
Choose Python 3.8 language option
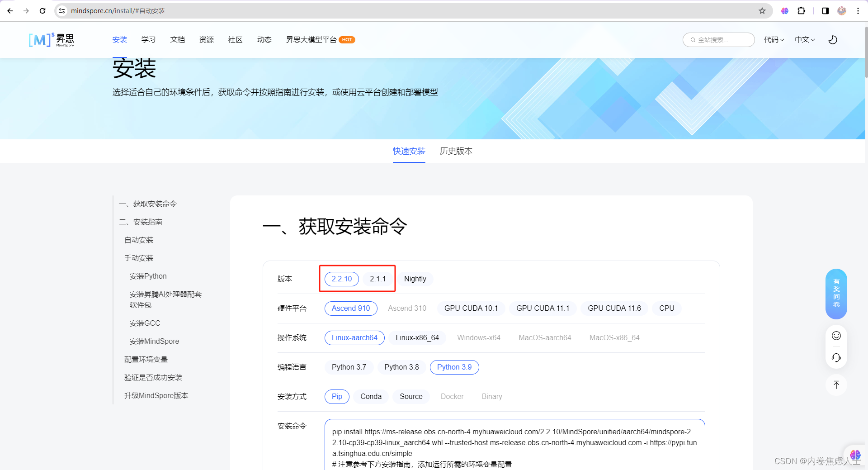click(401, 367)
